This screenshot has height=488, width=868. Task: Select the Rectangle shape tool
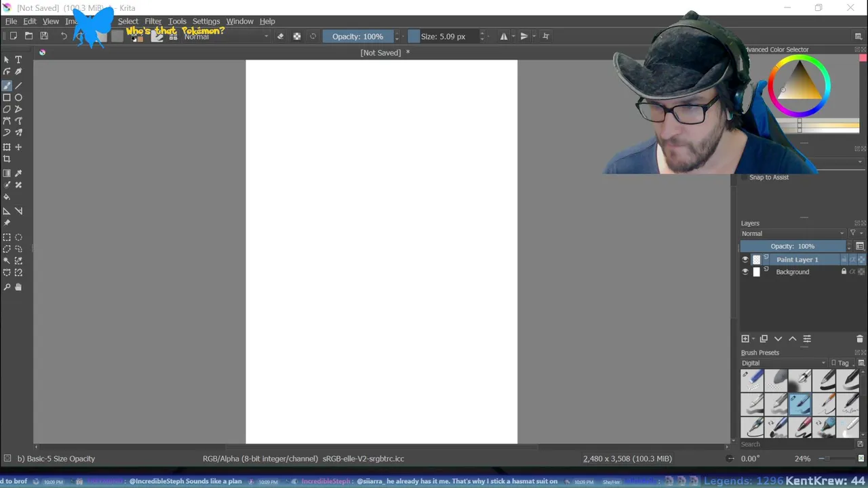[7, 98]
